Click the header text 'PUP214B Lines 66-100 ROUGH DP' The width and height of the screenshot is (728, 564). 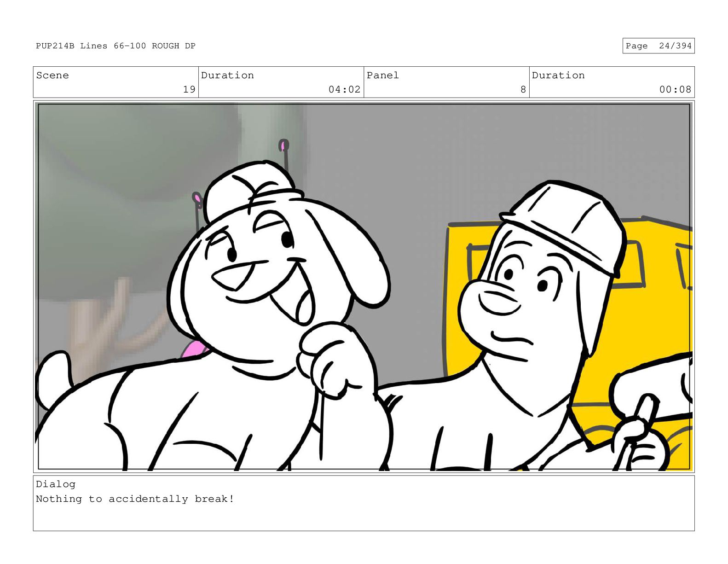point(116,46)
